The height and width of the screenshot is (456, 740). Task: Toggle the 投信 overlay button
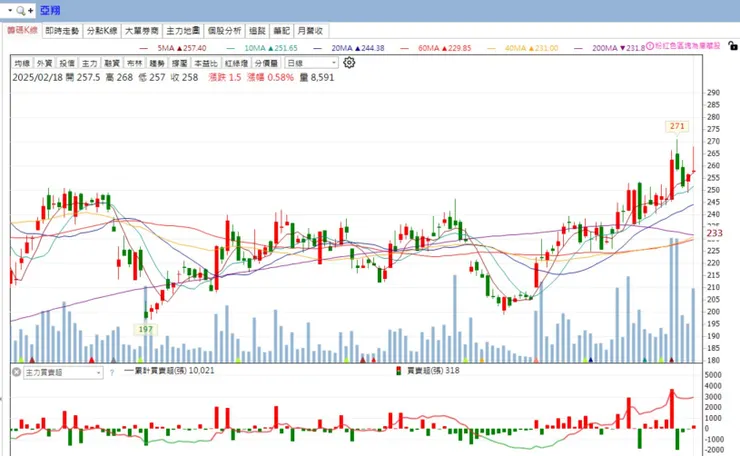[x=67, y=63]
